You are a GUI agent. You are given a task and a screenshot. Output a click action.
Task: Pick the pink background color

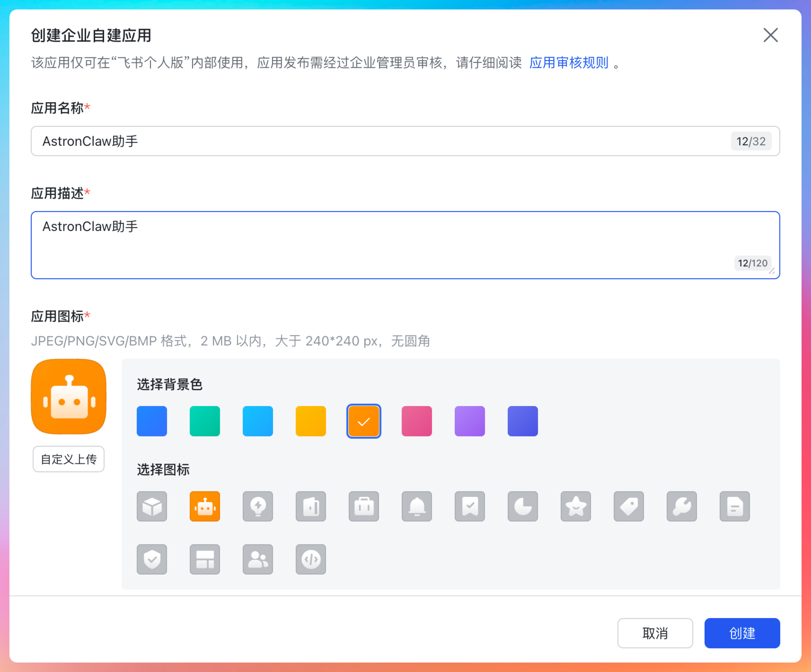417,421
